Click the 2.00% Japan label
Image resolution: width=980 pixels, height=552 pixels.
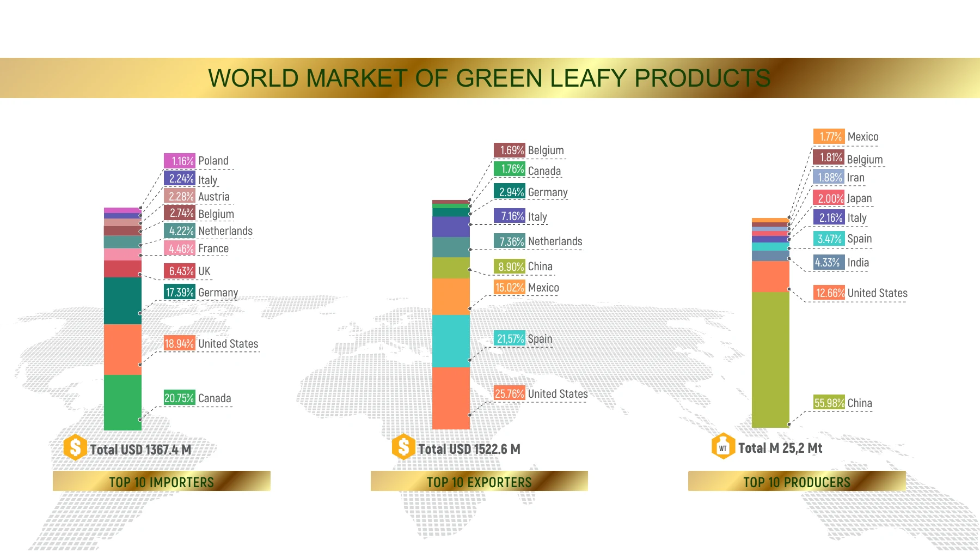click(843, 198)
